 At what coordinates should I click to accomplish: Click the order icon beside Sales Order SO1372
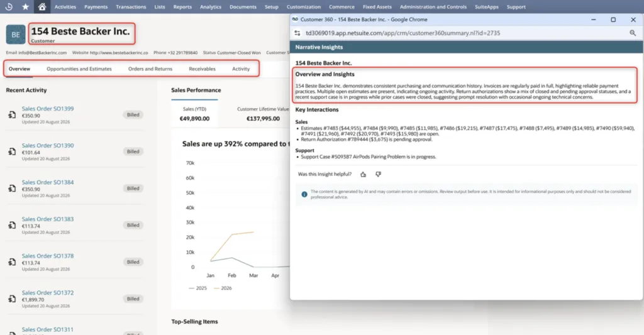(x=12, y=299)
